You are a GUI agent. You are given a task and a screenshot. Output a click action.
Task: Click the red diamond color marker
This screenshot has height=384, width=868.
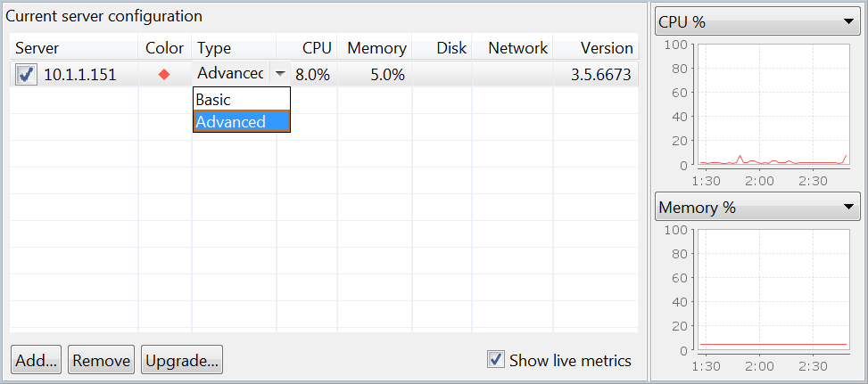coord(164,75)
